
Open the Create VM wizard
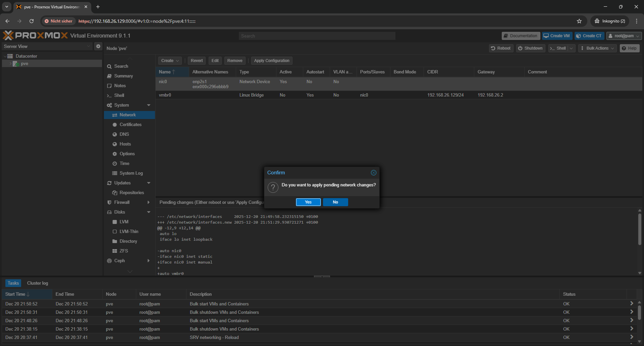click(x=556, y=36)
